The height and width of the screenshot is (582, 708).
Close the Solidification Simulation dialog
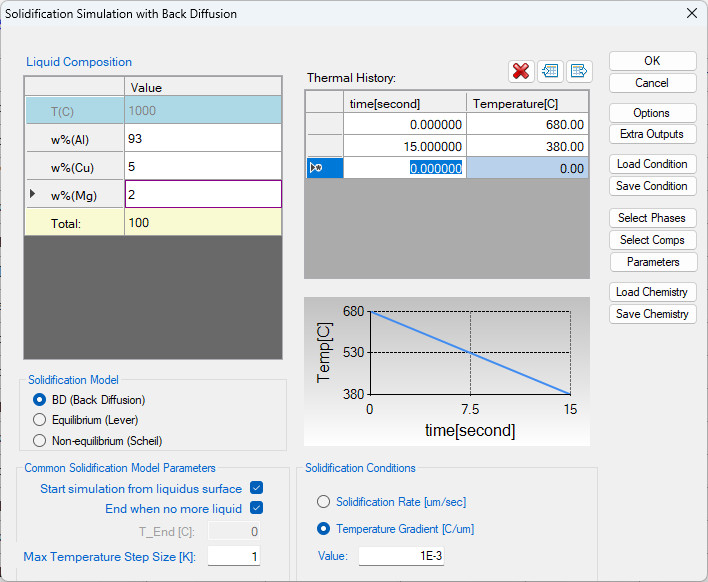point(690,13)
